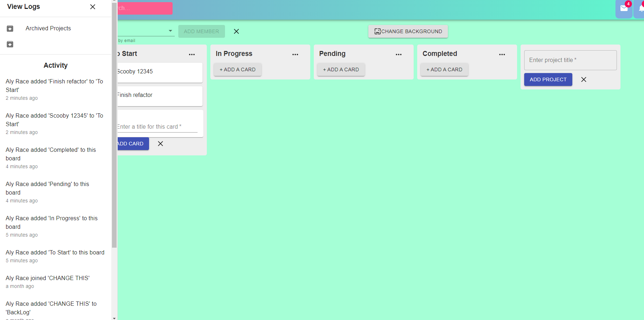Select the Aly Race joined 'CHANGE THIS' entry

(55, 282)
